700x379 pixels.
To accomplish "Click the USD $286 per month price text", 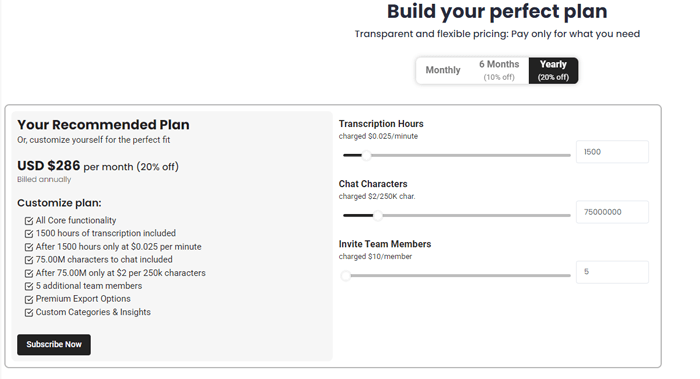I will (98, 166).
